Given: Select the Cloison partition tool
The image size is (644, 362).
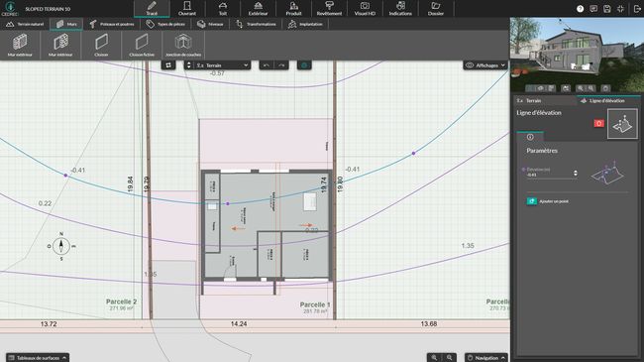Looking at the screenshot, I should pyautogui.click(x=101, y=46).
